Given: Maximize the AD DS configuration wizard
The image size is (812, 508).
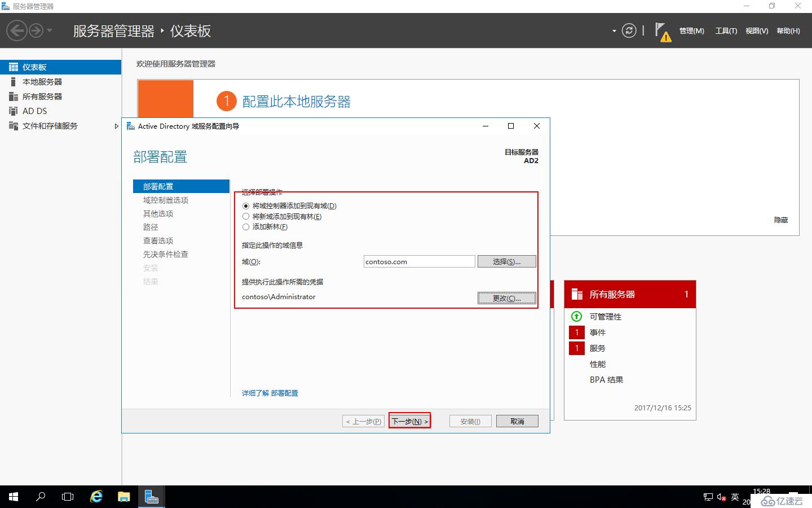Looking at the screenshot, I should point(511,126).
